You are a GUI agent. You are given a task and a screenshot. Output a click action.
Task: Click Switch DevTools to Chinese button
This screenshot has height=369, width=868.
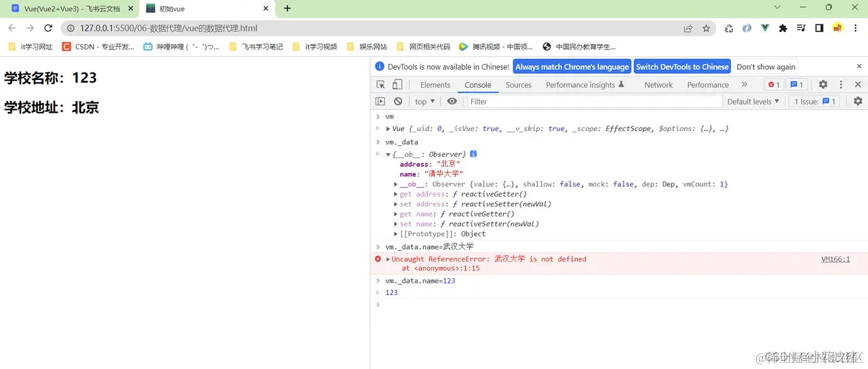682,66
